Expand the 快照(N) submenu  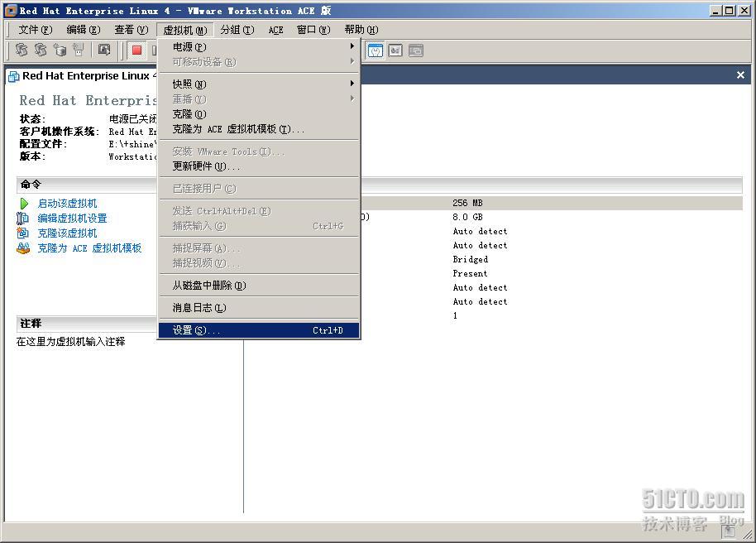(x=259, y=84)
